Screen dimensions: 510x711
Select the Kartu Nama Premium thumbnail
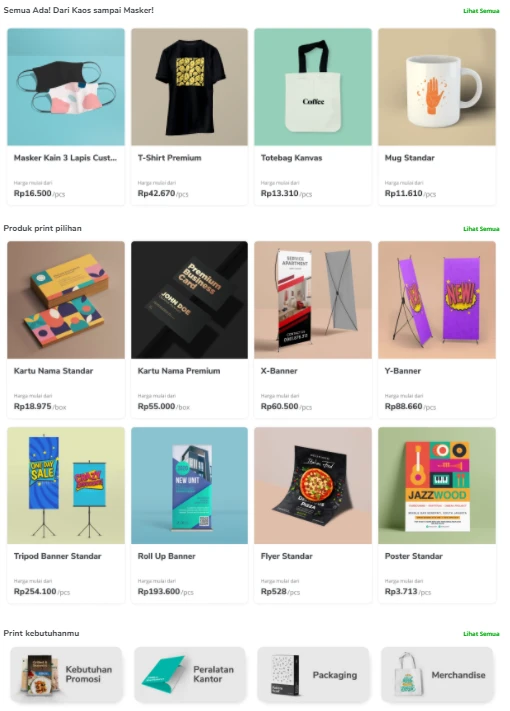[x=189, y=300]
